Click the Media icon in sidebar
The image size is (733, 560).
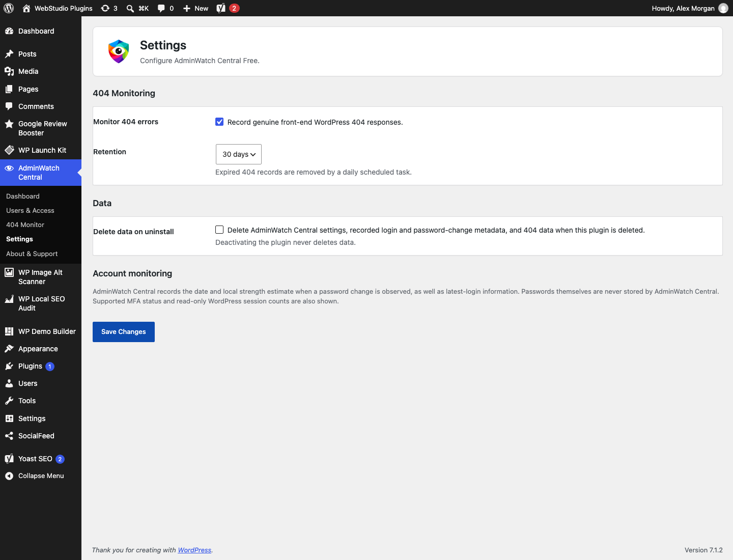tap(9, 71)
